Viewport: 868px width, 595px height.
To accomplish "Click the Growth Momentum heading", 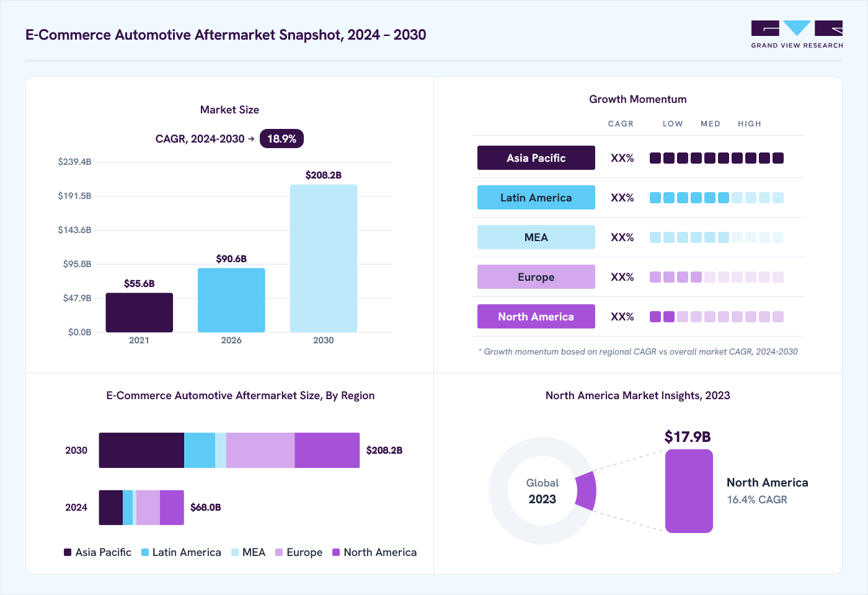I will (x=638, y=99).
